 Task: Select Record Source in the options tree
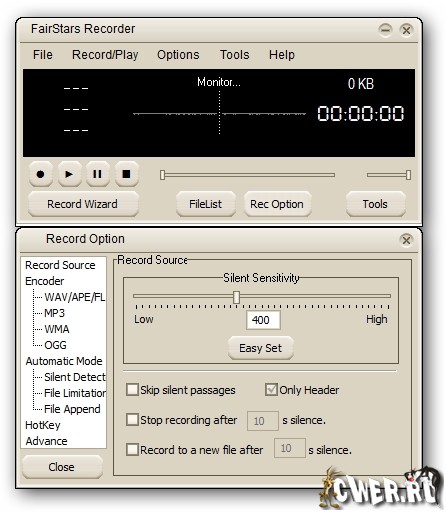pos(60,265)
